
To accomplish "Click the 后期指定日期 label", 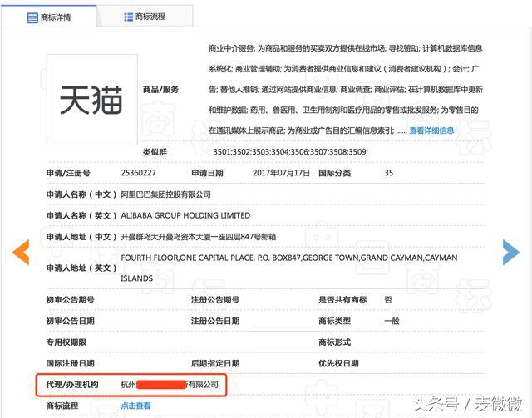I will tap(215, 363).
